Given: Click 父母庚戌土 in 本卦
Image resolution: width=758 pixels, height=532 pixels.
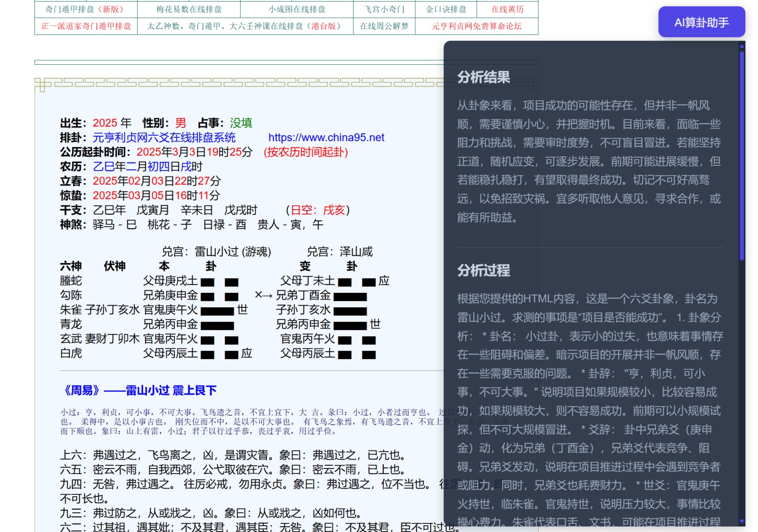Looking at the screenshot, I should [x=170, y=280].
